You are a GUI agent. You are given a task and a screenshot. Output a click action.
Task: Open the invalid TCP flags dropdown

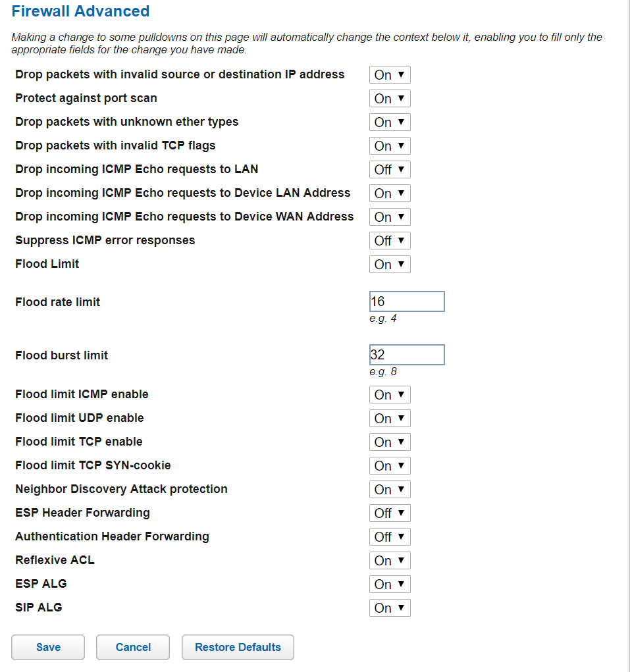pyautogui.click(x=389, y=145)
